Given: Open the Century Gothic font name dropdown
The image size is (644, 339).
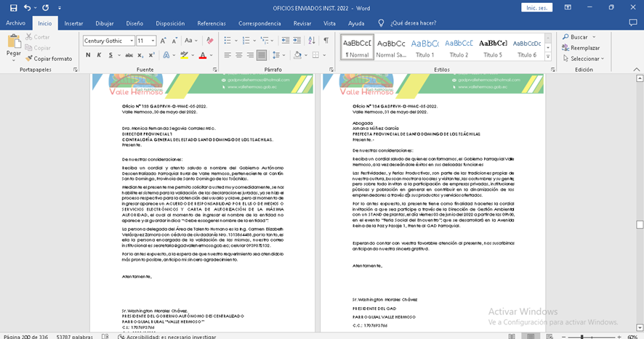Looking at the screenshot, I should pos(131,41).
